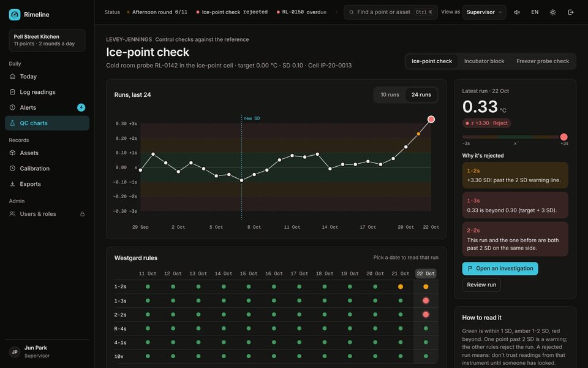Click the sign-out icon in the top bar

(571, 12)
